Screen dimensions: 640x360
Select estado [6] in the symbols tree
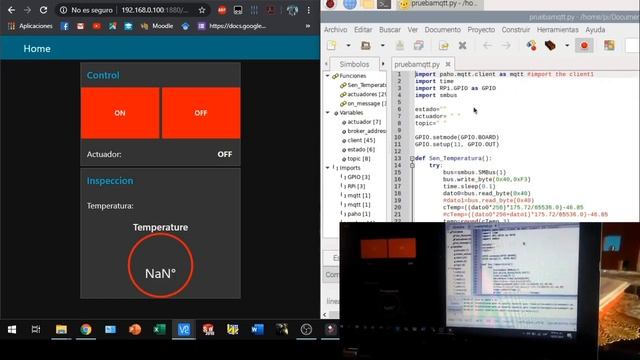click(358, 149)
